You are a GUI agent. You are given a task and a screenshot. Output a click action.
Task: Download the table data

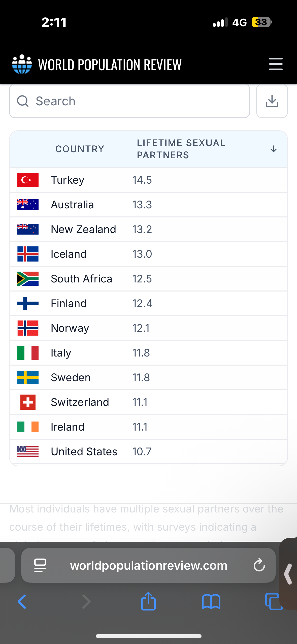[x=272, y=101]
